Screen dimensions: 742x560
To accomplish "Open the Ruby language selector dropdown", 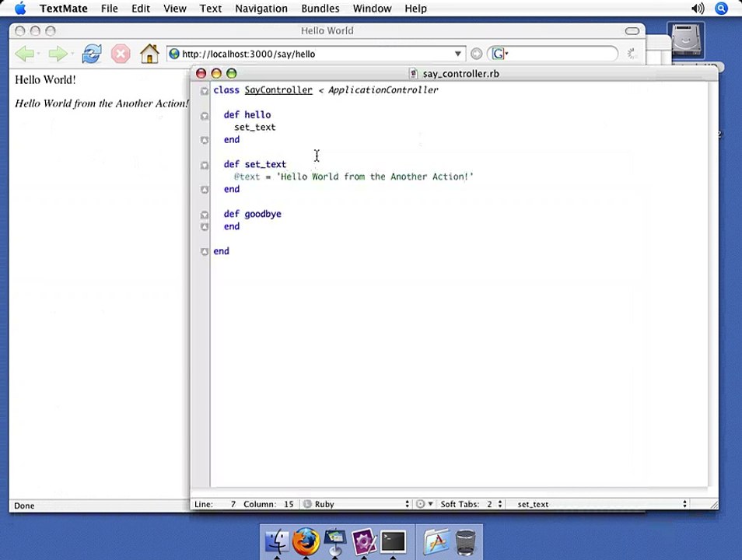I will point(407,504).
